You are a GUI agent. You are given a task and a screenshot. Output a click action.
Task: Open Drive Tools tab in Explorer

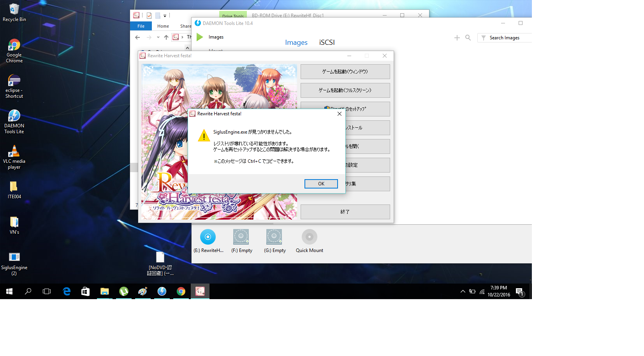tap(233, 15)
